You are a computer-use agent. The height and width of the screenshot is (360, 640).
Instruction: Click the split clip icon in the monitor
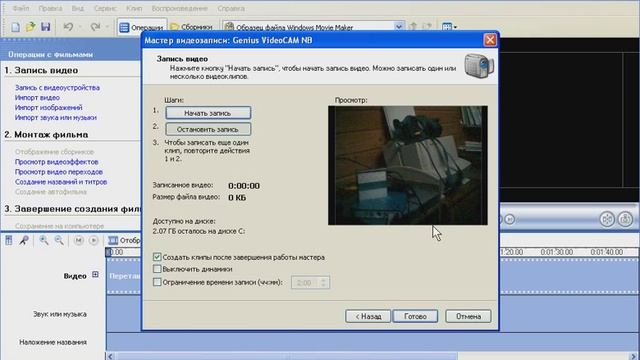(607, 219)
